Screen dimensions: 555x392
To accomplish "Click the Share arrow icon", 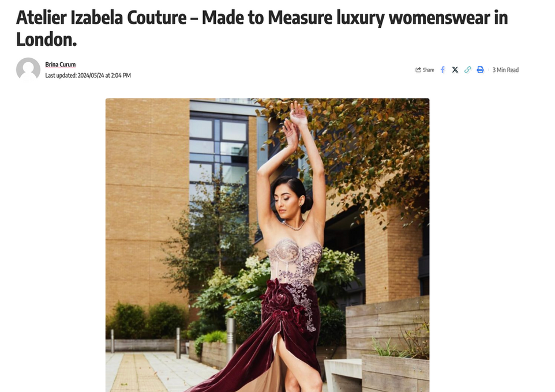I will (x=418, y=70).
